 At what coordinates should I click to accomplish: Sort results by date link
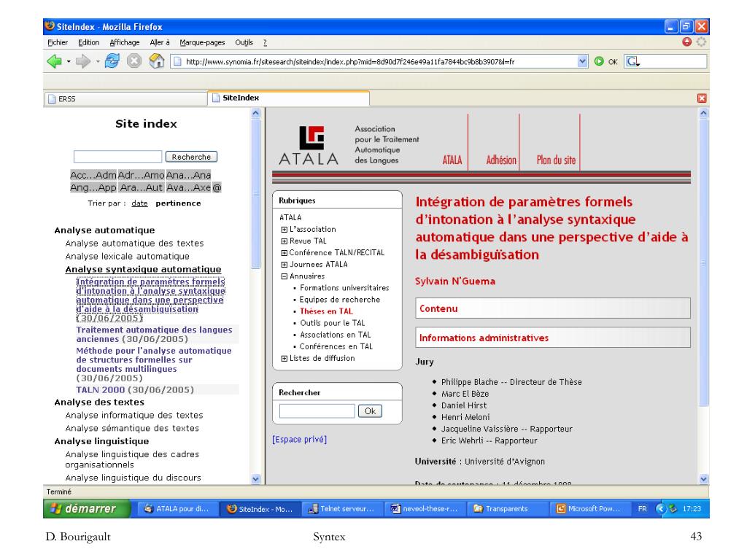(x=139, y=203)
